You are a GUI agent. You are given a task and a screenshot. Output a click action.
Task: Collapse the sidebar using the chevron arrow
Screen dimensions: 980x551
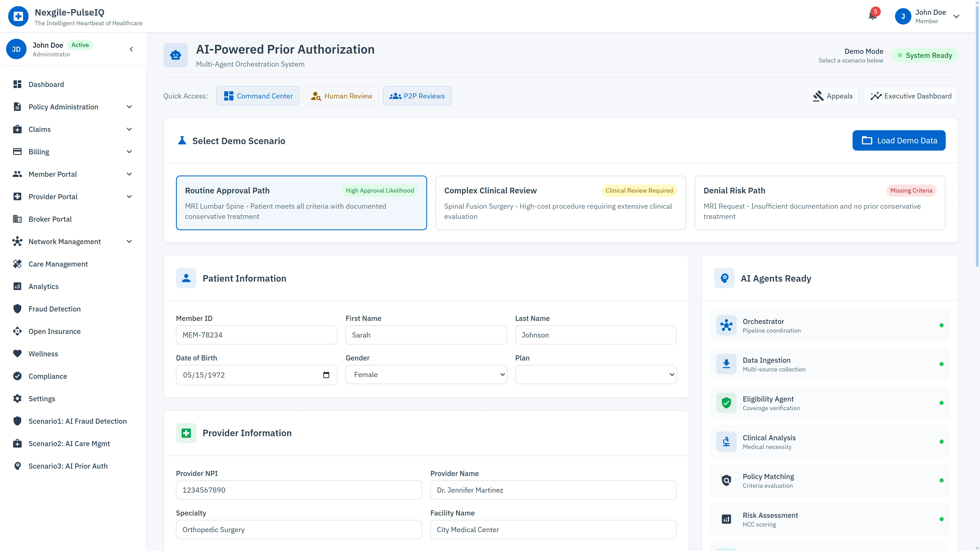tap(131, 49)
